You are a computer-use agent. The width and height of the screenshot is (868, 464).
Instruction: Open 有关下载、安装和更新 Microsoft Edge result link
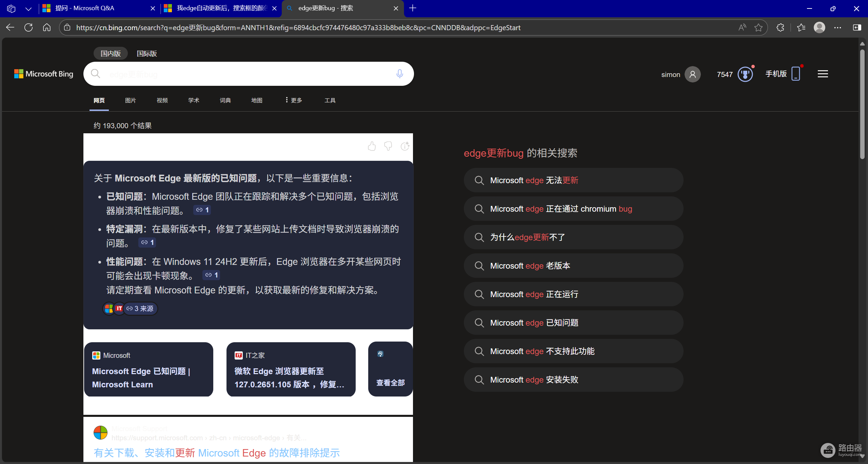click(x=217, y=453)
